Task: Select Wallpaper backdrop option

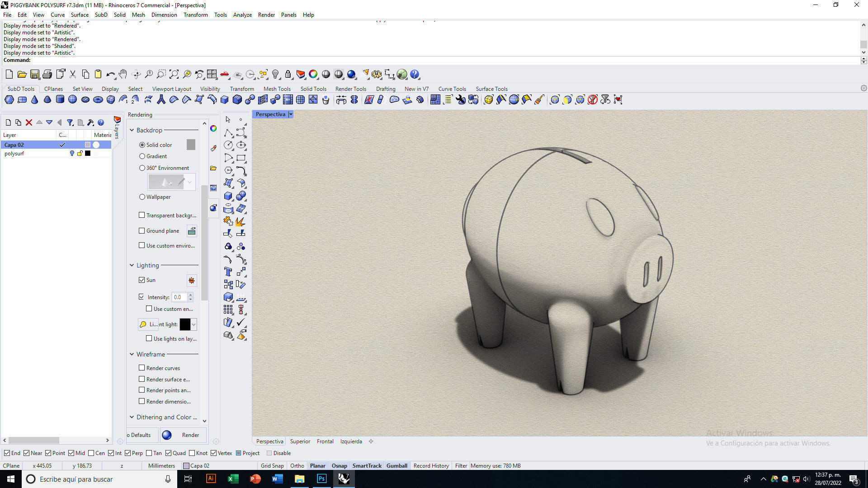Action: (x=142, y=197)
